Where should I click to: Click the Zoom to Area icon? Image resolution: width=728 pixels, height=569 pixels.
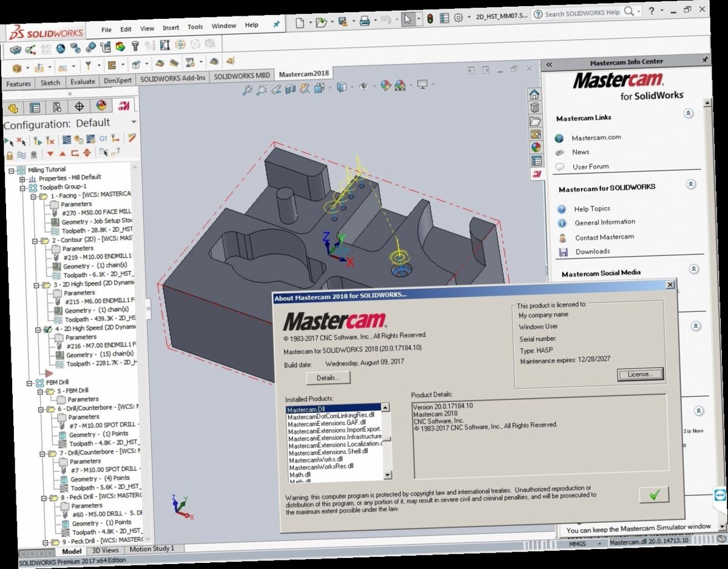click(x=261, y=90)
